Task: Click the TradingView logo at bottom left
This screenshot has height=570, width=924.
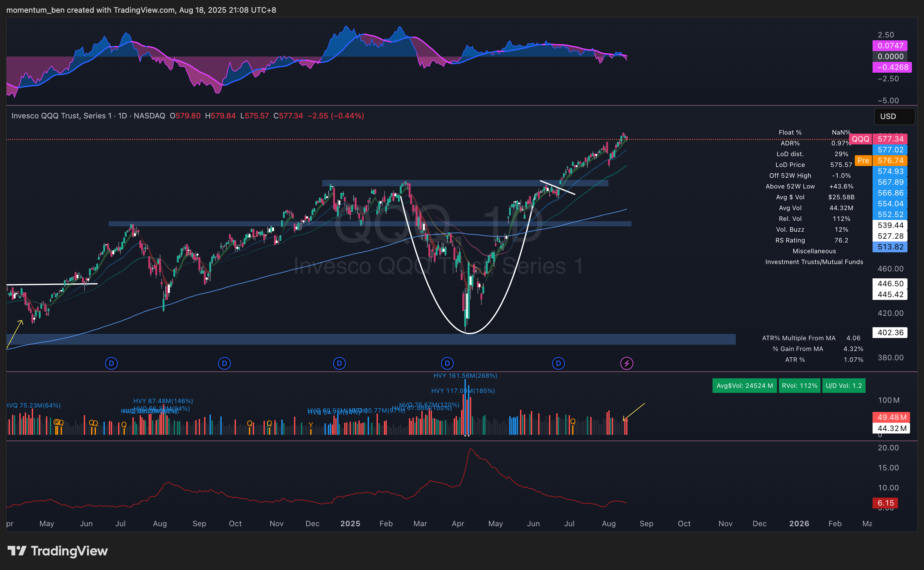Action: [58, 551]
